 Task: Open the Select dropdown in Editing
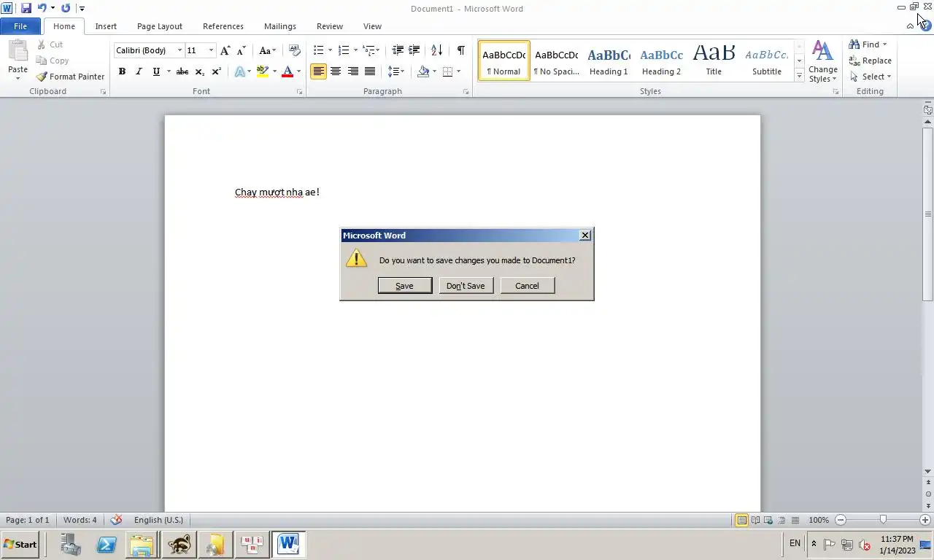pos(871,77)
